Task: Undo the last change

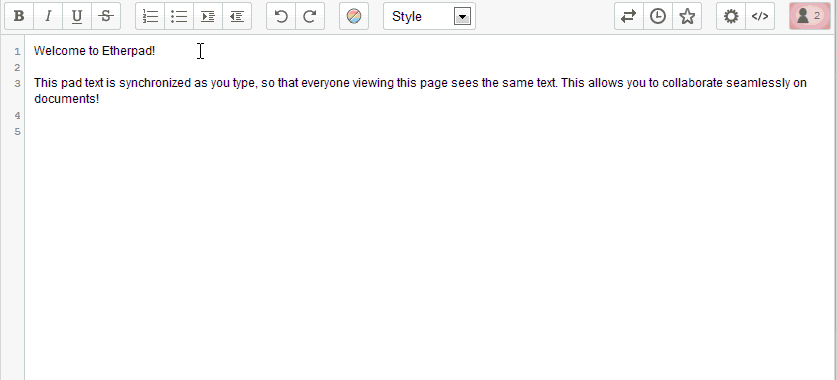Action: click(x=281, y=16)
